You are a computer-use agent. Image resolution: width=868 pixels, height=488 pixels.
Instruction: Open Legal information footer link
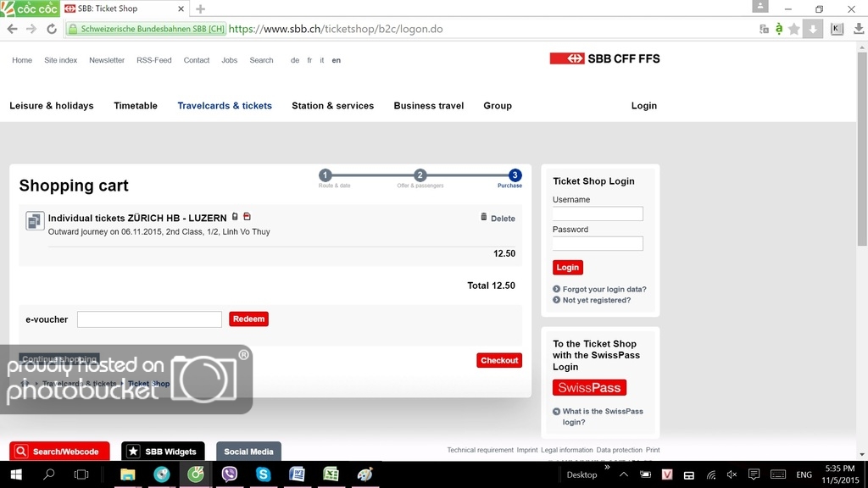[x=567, y=450]
